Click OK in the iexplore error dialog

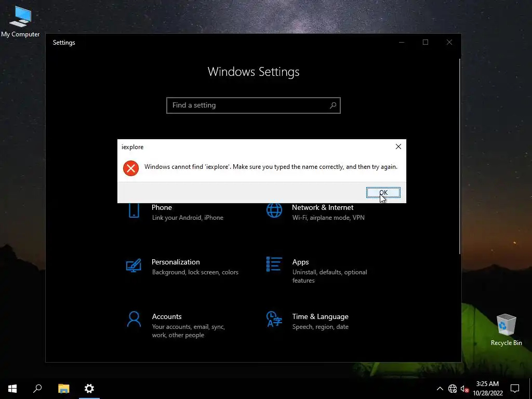tap(383, 192)
